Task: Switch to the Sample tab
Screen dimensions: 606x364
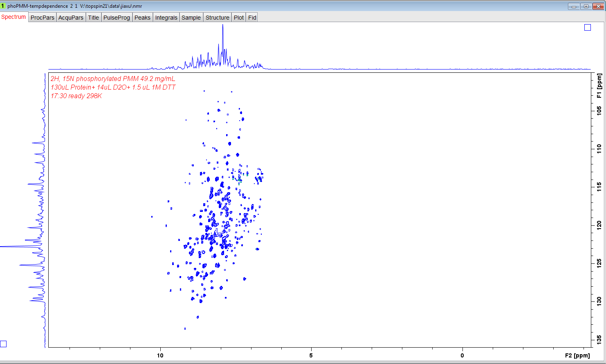Action: (191, 18)
